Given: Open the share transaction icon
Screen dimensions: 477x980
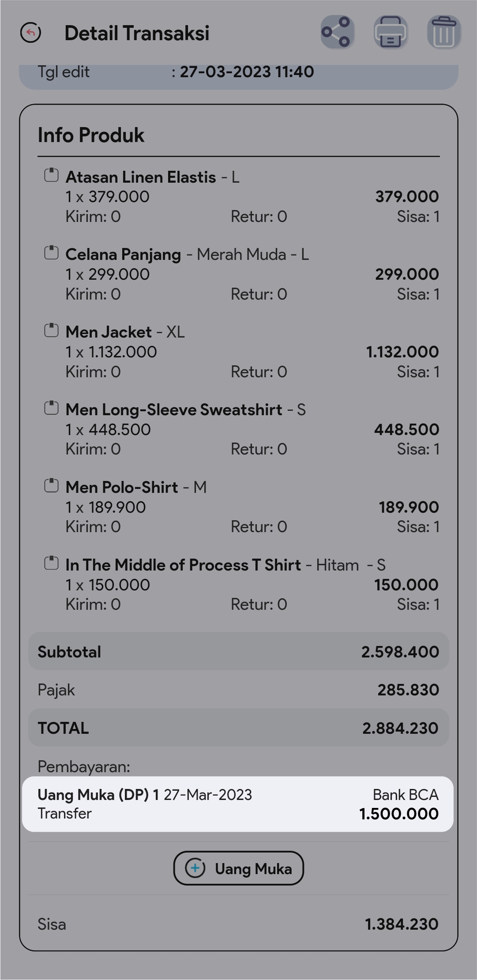Looking at the screenshot, I should 337,32.
